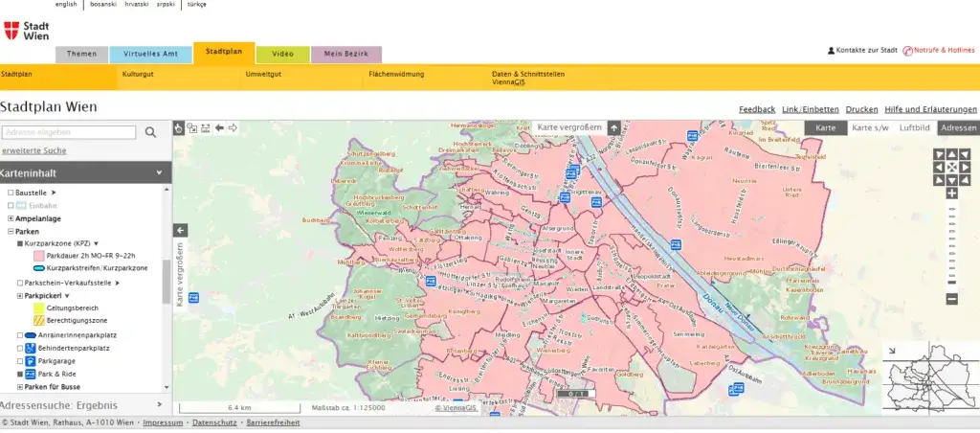Image resolution: width=980 pixels, height=433 pixels.
Task: Open Notrufe & Hotlines link
Action: point(939,50)
